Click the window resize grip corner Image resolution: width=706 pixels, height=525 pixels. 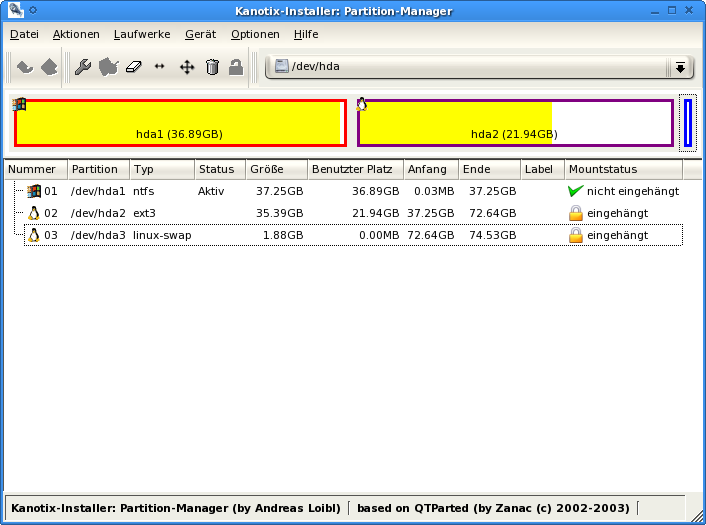(695, 515)
